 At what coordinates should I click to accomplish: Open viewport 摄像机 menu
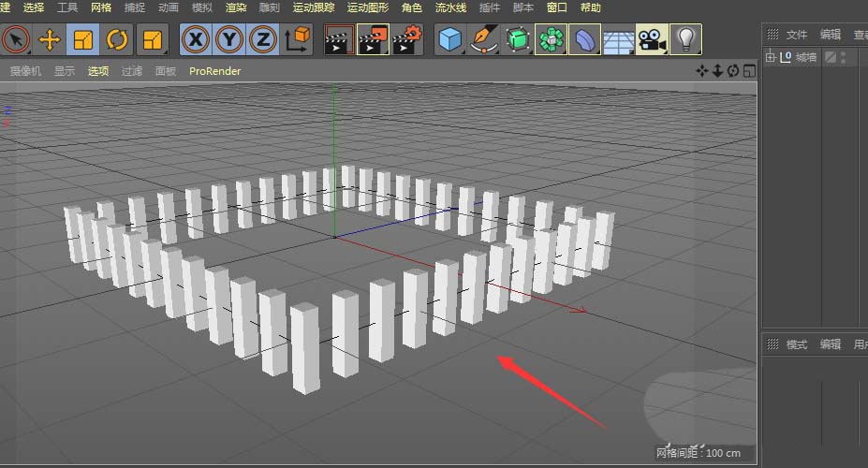25,71
